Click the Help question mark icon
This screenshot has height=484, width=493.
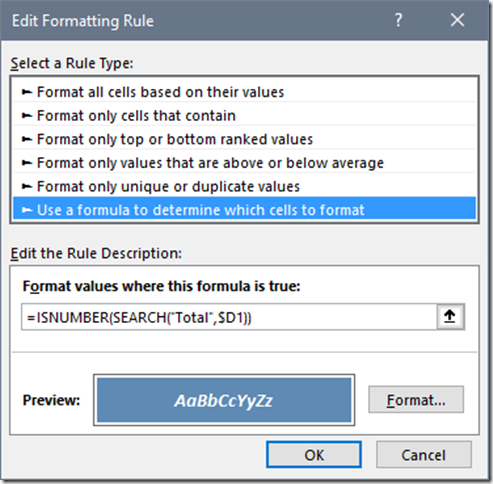398,20
